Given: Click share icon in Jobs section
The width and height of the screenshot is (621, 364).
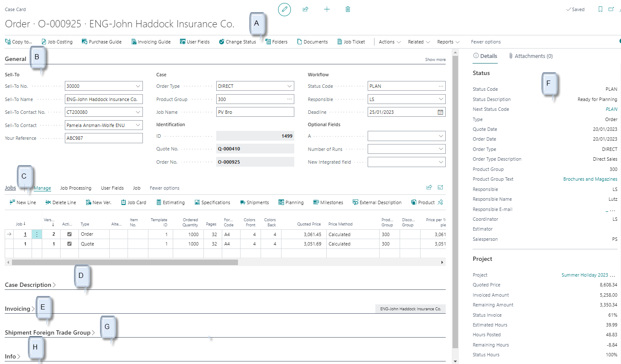Looking at the screenshot, I should tap(429, 188).
